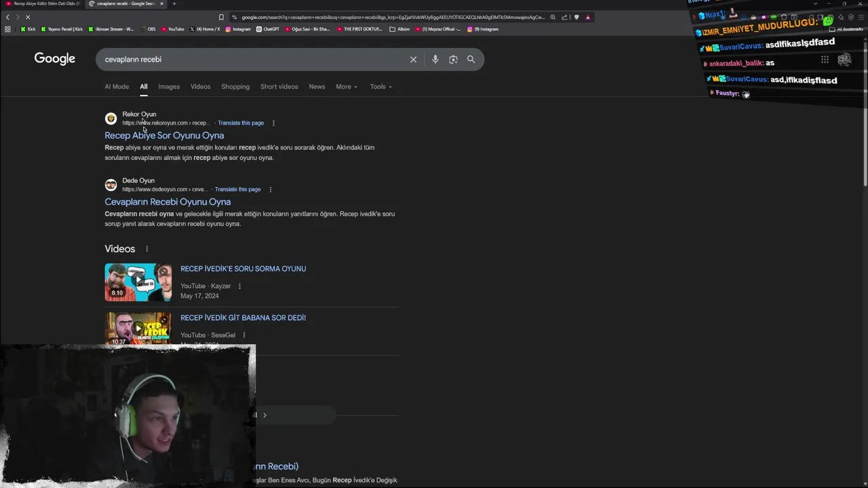The width and height of the screenshot is (868, 488).
Task: Open a new browser tab
Action: (x=174, y=3)
